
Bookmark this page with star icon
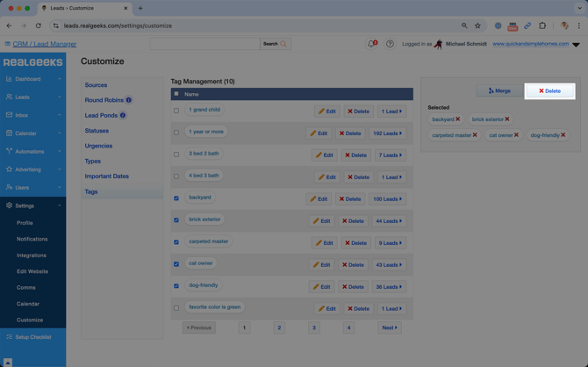(477, 25)
